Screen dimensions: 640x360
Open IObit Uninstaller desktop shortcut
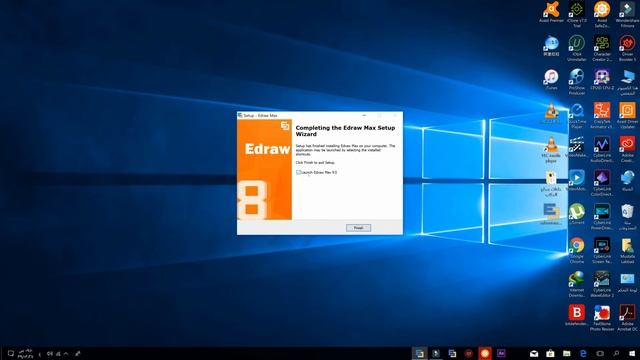tap(577, 48)
